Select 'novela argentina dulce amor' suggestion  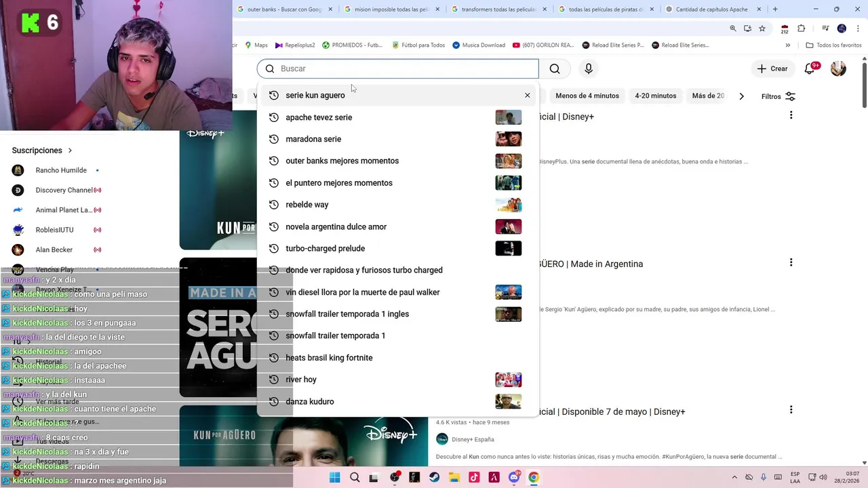click(397, 226)
